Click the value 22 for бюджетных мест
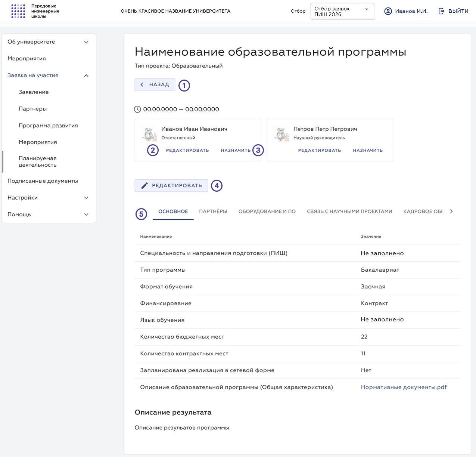This screenshot has width=476, height=457. tap(364, 337)
